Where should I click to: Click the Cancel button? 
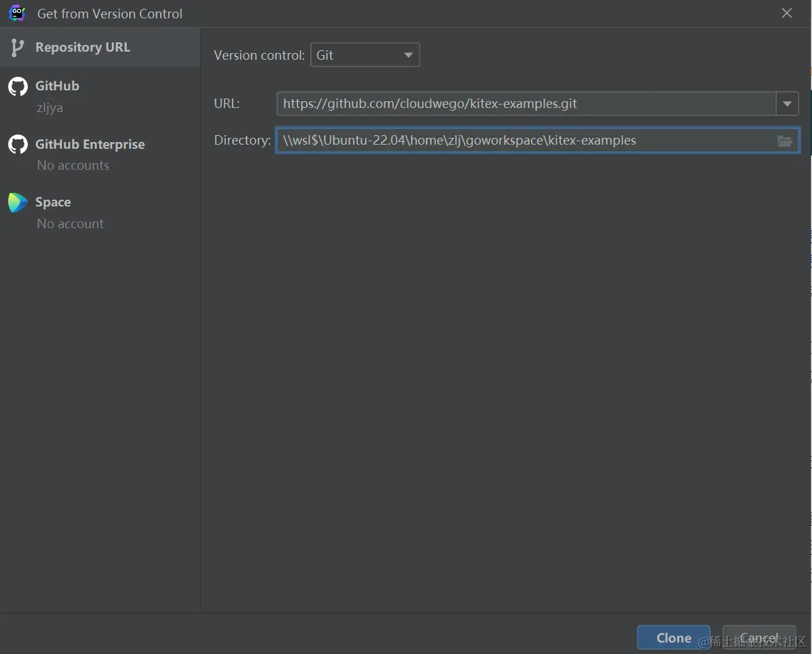click(x=758, y=638)
